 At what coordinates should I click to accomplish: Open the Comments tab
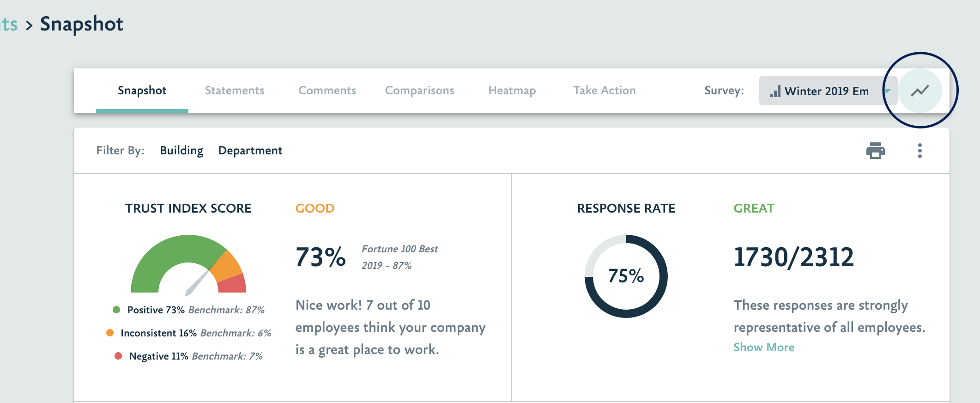point(327,91)
